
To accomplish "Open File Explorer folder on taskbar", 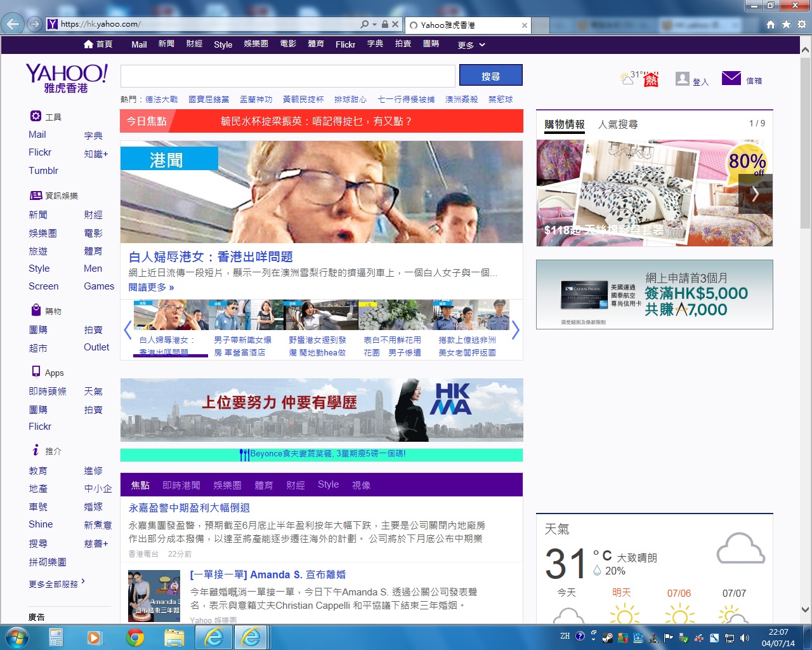I will point(174,637).
